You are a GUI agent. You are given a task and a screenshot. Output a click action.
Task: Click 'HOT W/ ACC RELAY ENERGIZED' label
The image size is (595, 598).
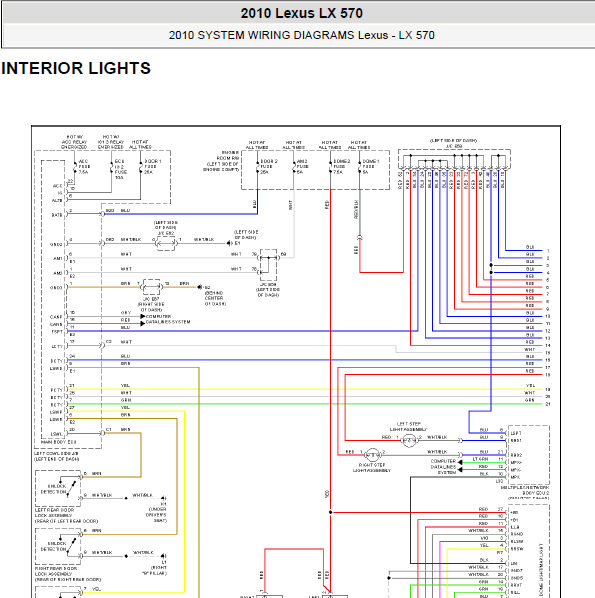pos(74,142)
